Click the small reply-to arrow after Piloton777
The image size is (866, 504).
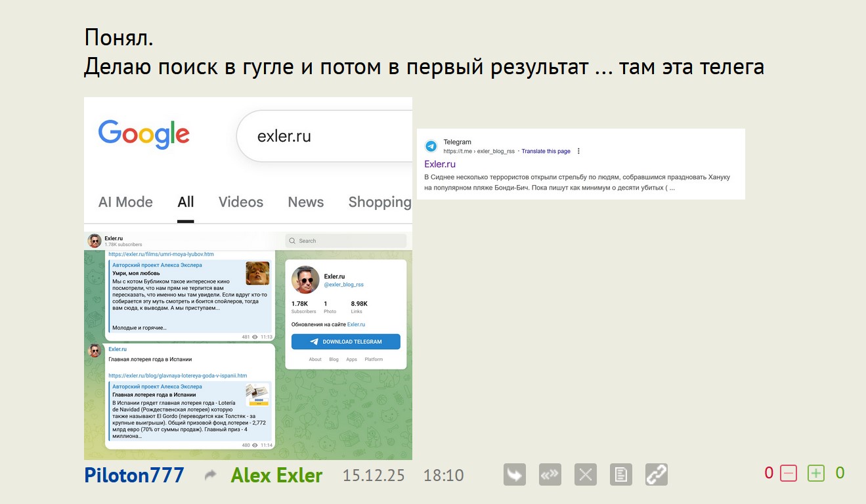[210, 476]
